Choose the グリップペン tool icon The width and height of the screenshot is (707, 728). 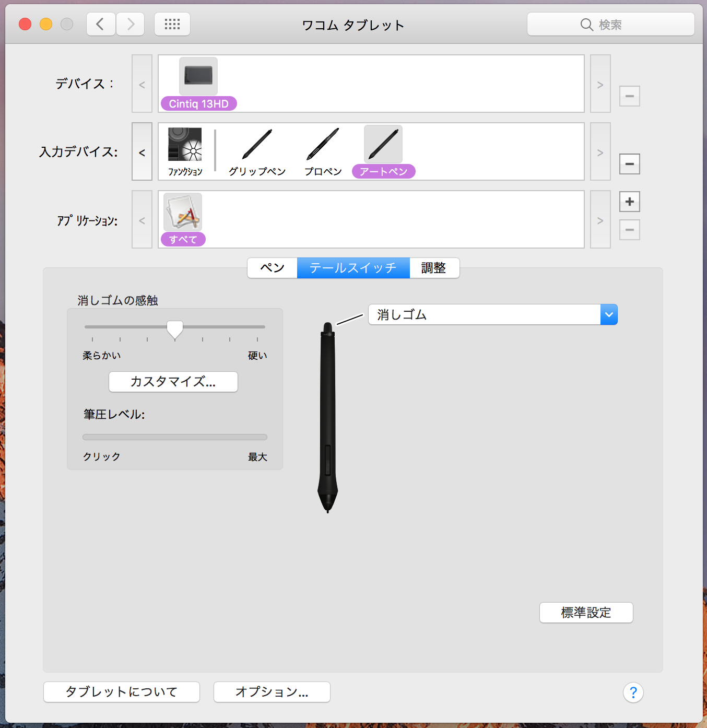pyautogui.click(x=257, y=144)
